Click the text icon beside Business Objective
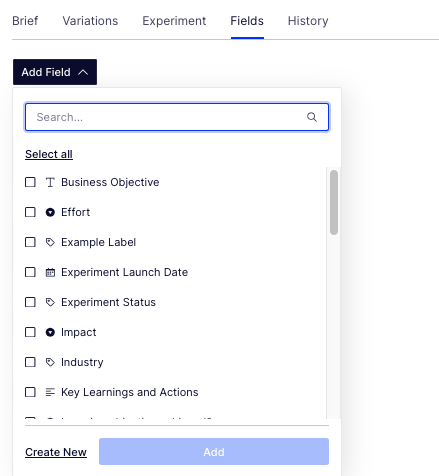Viewport: 439px width, 476px height. (x=50, y=182)
